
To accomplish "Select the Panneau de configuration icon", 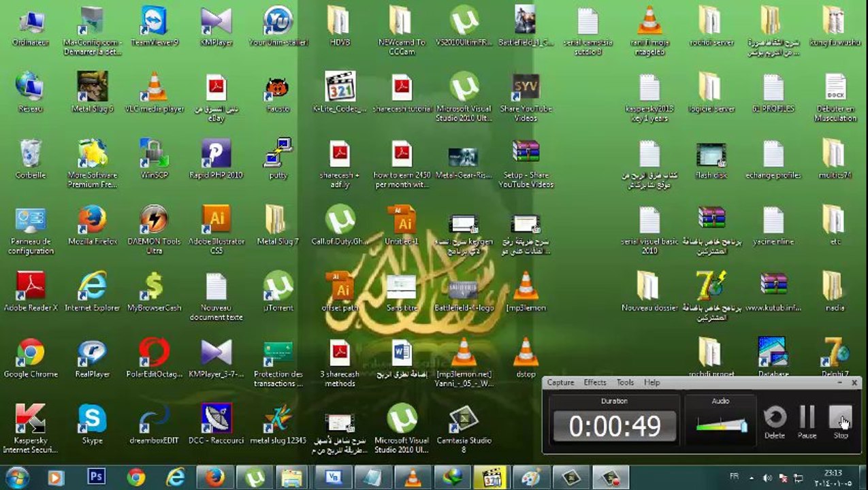I will (31, 230).
